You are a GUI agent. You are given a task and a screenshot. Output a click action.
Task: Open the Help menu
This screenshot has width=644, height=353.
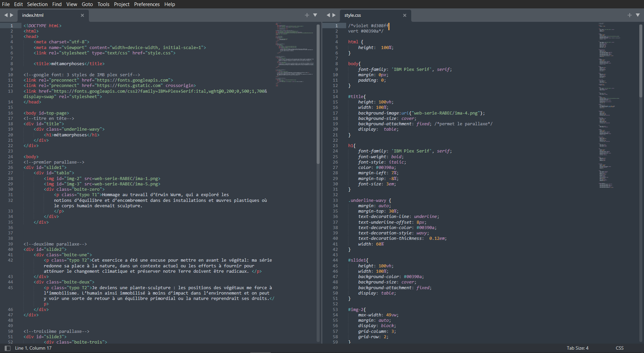click(169, 4)
